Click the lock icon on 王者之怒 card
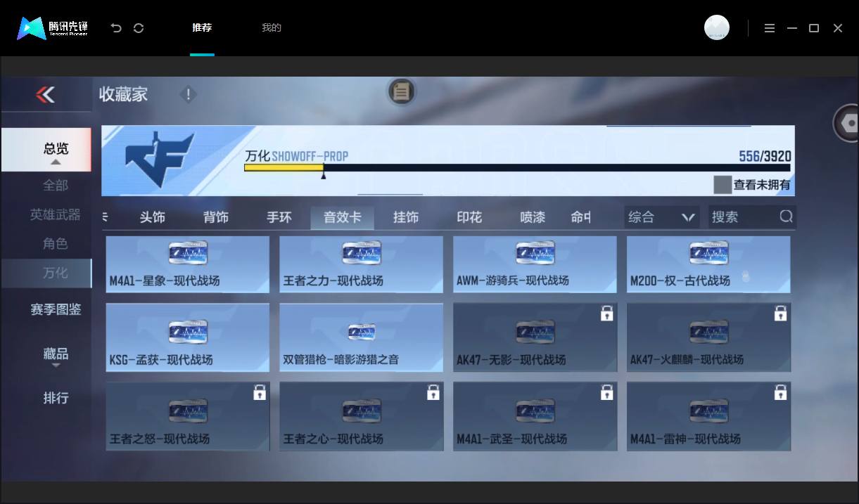859x504 pixels. (x=260, y=392)
